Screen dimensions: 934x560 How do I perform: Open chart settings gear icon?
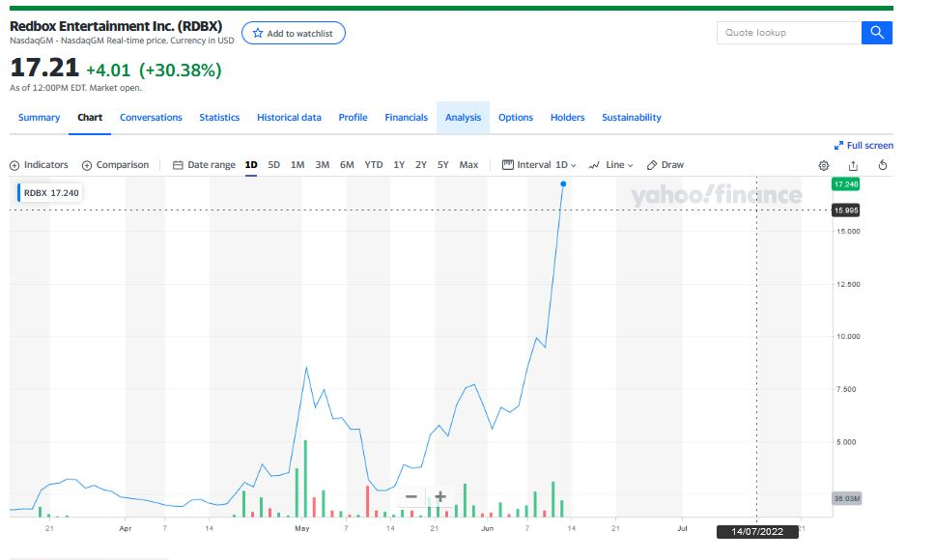[x=824, y=166]
